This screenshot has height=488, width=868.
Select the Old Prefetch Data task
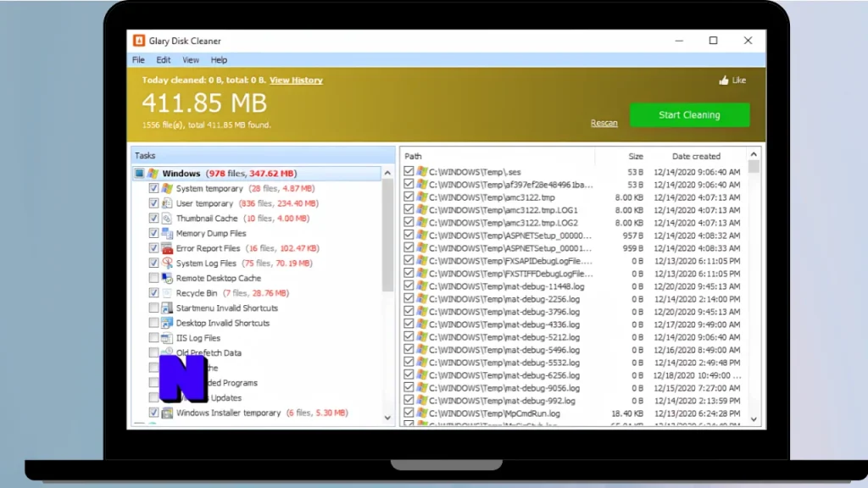pyautogui.click(x=209, y=352)
